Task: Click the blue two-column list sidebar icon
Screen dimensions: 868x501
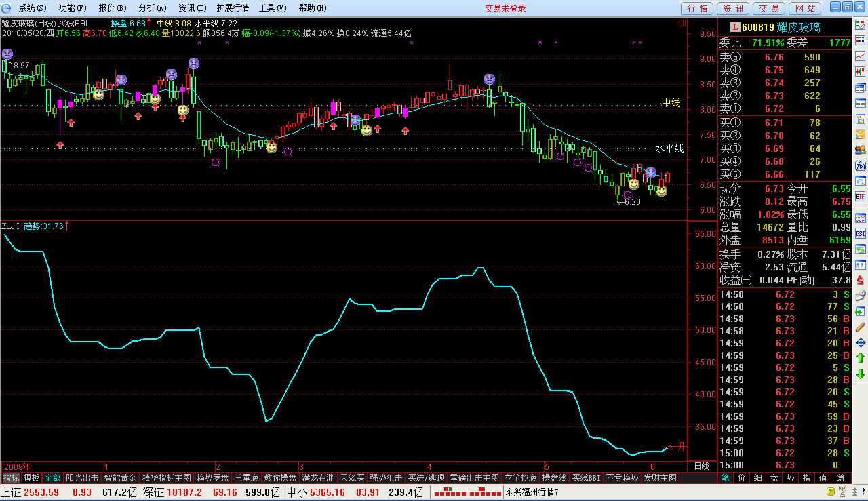Action: [x=861, y=103]
